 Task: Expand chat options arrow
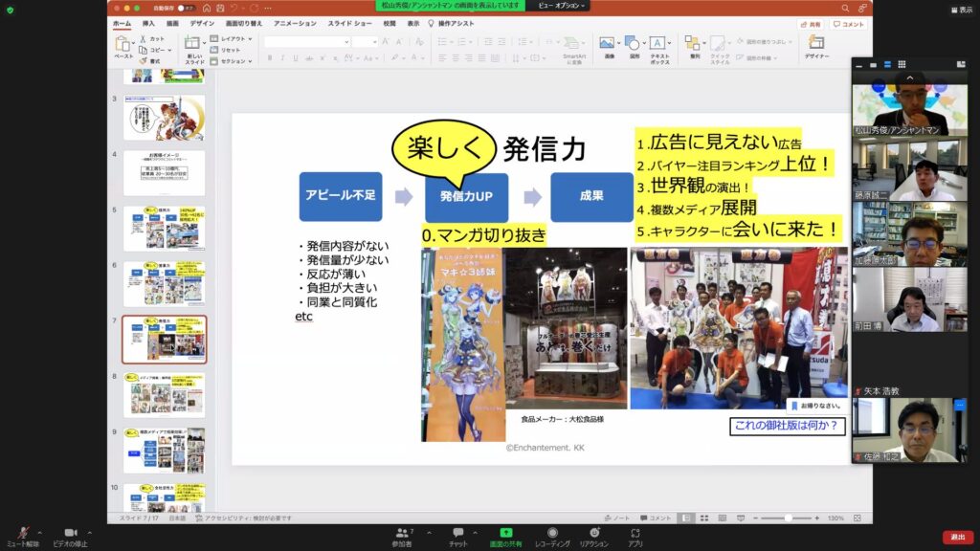tap(475, 533)
